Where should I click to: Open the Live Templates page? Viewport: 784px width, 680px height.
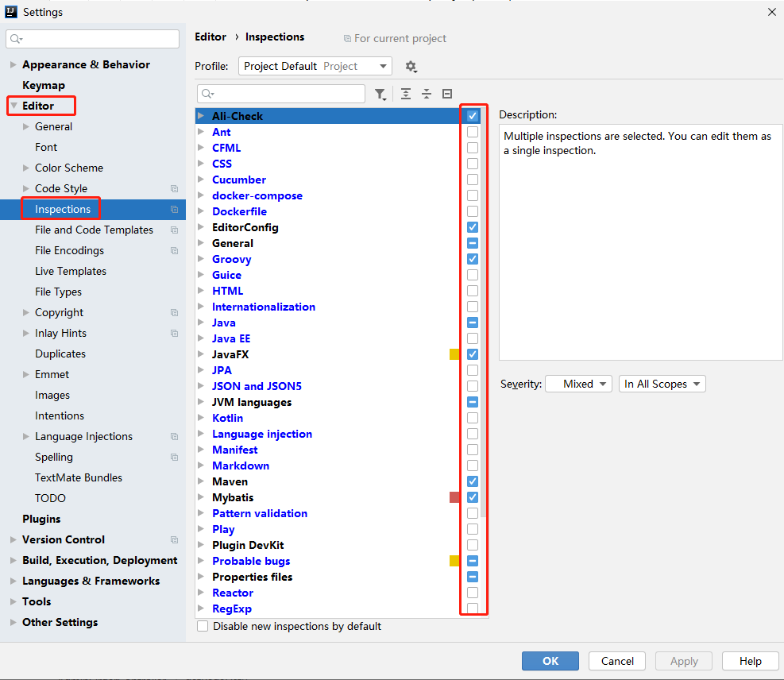(x=71, y=271)
